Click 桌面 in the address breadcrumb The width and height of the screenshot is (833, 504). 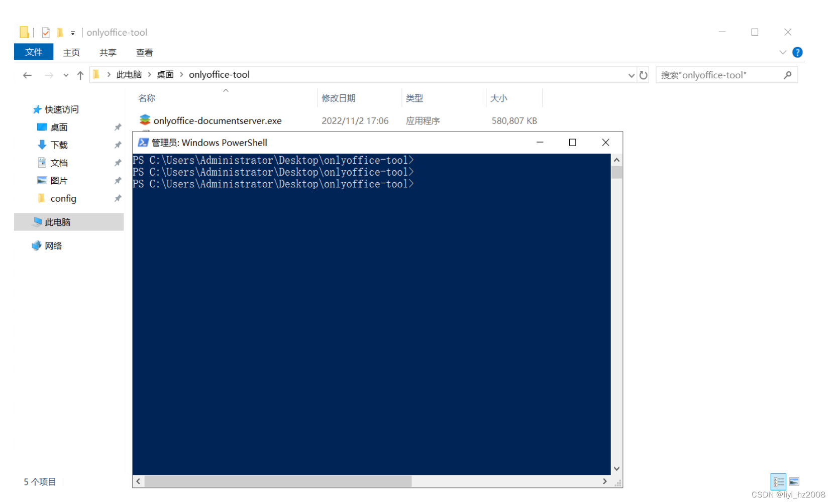tap(165, 74)
